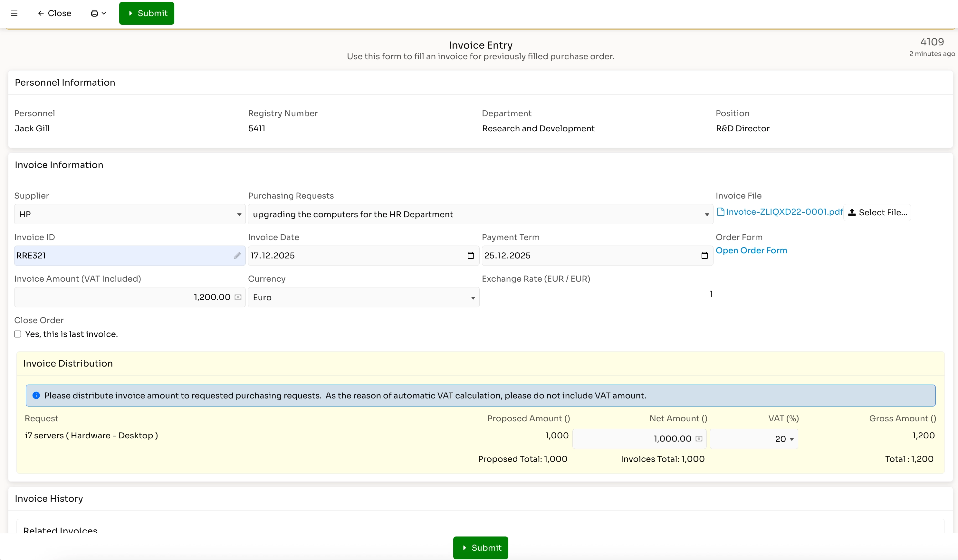Open Order Form via the link
The height and width of the screenshot is (560, 958).
tap(751, 250)
